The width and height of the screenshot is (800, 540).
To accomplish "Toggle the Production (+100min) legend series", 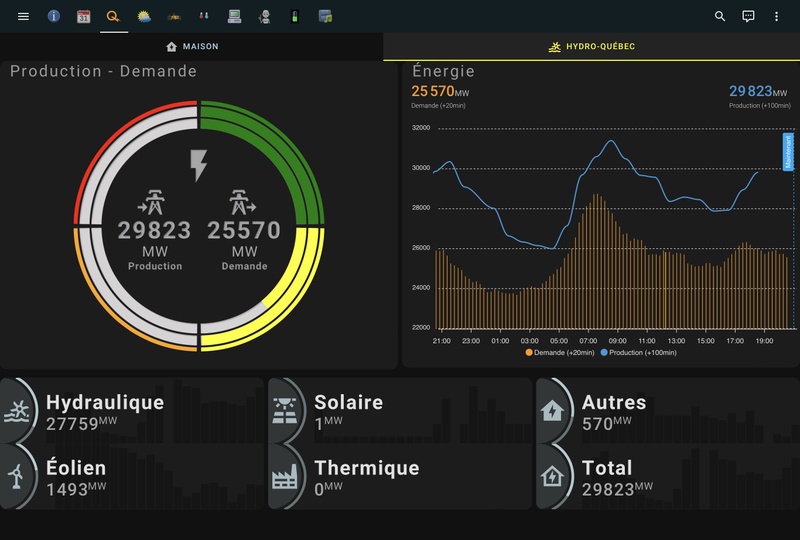I will 638,353.
